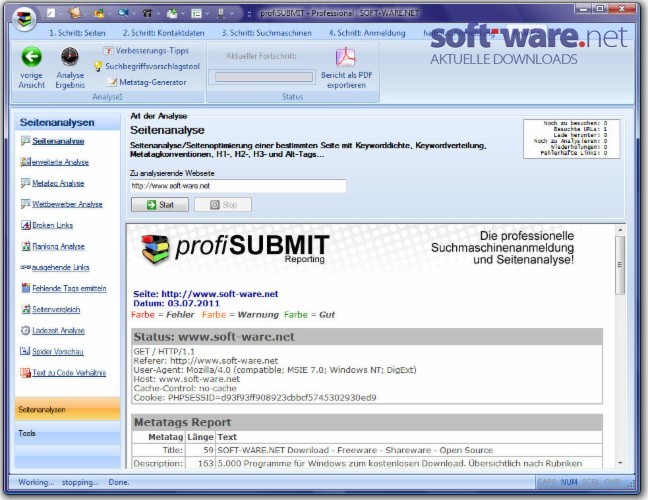Switch to 2. Schritt: Kontaktdaten tab
Viewport: 648px width, 500px height.
click(x=164, y=33)
